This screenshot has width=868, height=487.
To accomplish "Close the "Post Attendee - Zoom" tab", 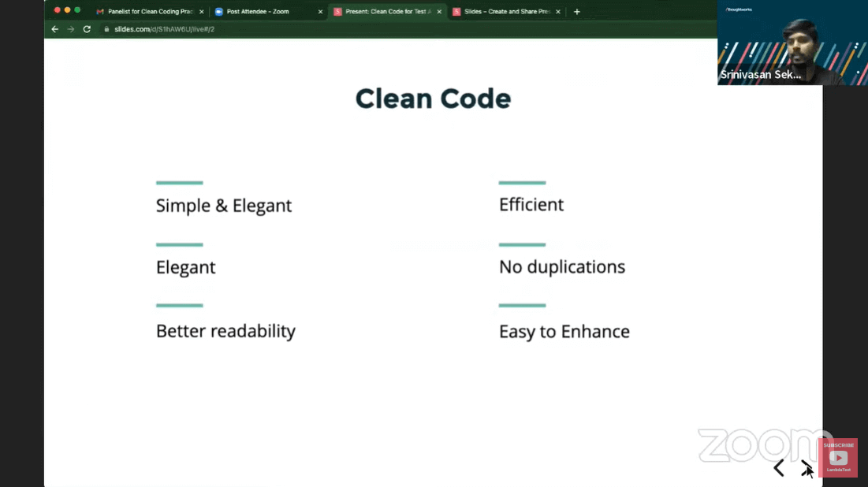I will (x=320, y=11).
